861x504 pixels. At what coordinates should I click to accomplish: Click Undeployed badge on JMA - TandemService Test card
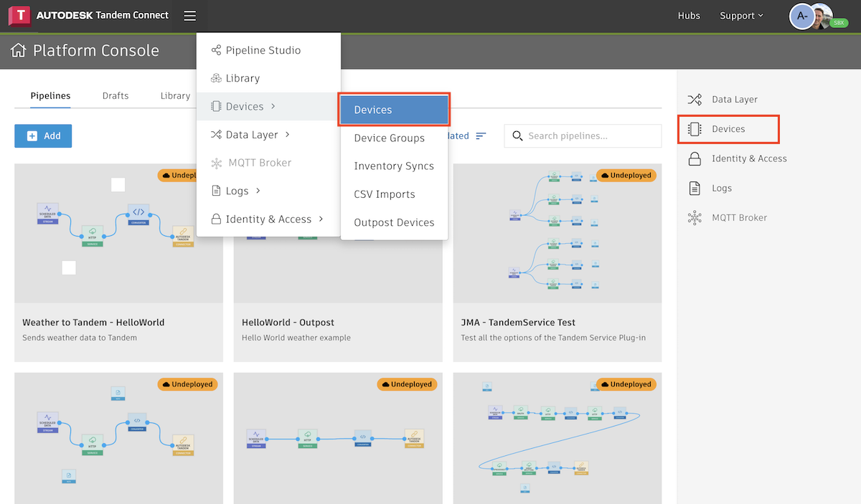(x=626, y=175)
